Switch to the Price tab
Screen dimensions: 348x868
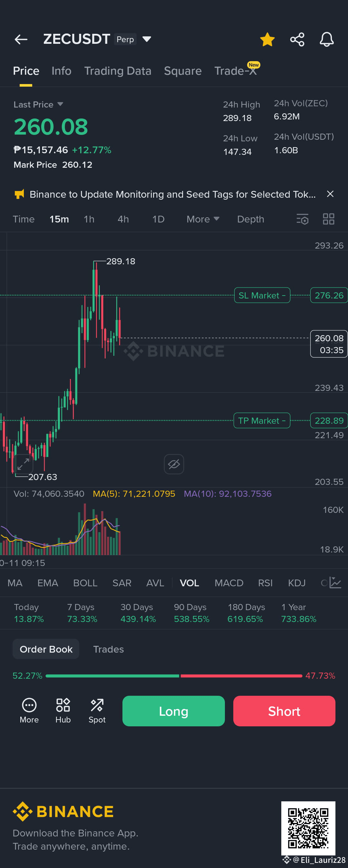26,71
